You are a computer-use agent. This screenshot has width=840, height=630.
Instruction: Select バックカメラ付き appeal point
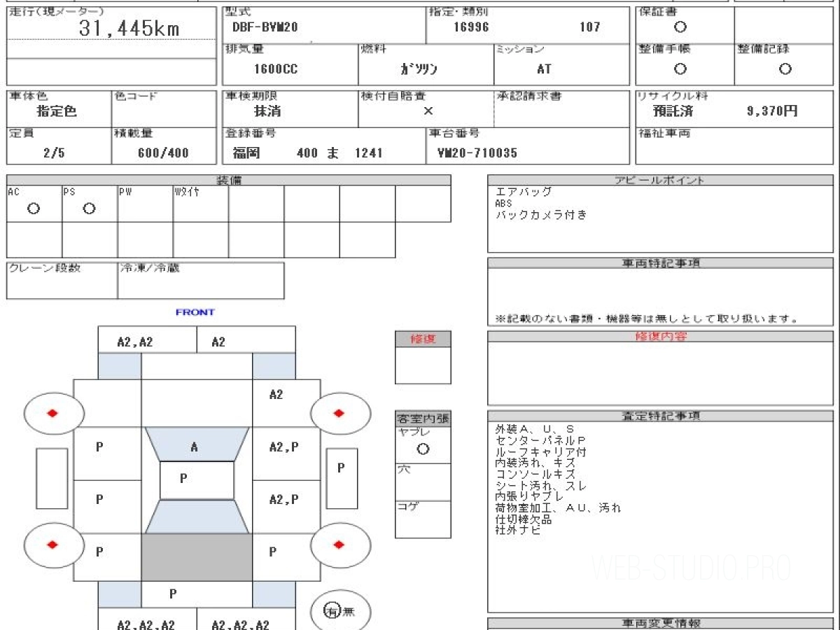click(541, 215)
